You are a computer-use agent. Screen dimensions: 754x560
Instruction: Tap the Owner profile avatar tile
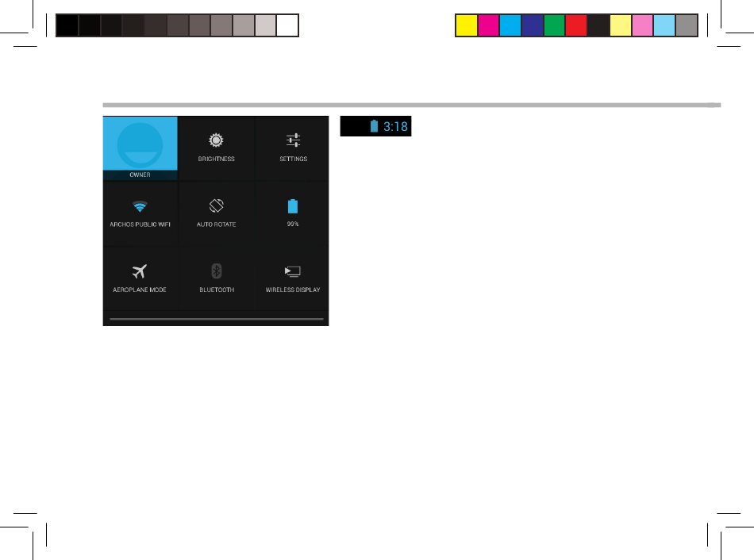click(x=140, y=148)
